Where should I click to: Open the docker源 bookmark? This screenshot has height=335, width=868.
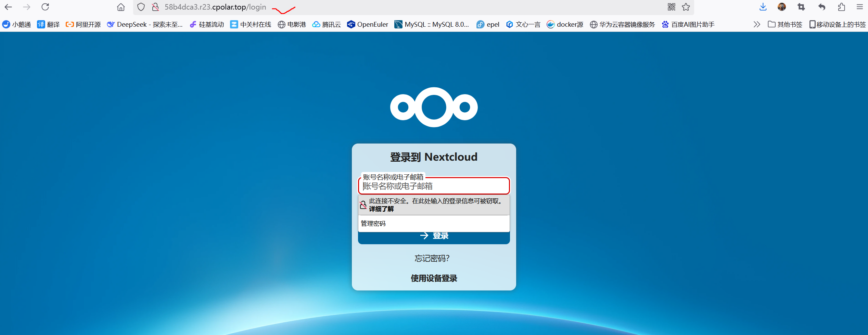coord(565,24)
